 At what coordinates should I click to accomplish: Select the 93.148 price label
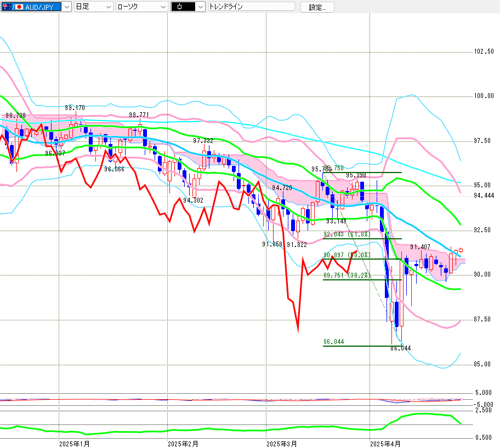click(336, 221)
